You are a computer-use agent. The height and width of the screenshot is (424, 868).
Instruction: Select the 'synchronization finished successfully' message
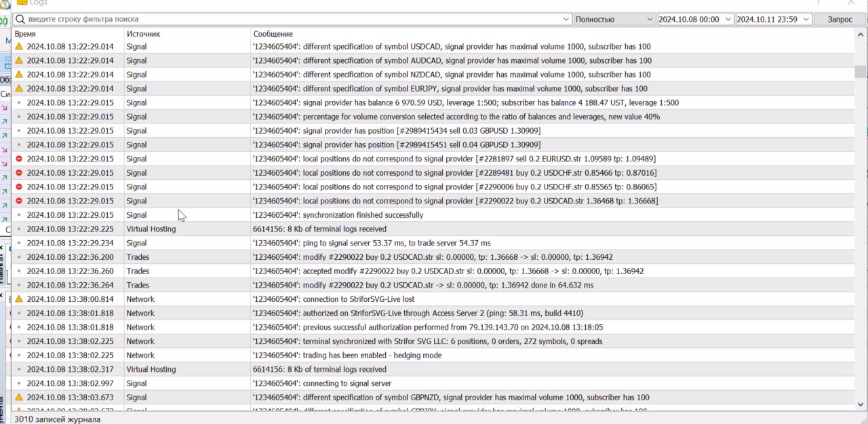tap(338, 215)
